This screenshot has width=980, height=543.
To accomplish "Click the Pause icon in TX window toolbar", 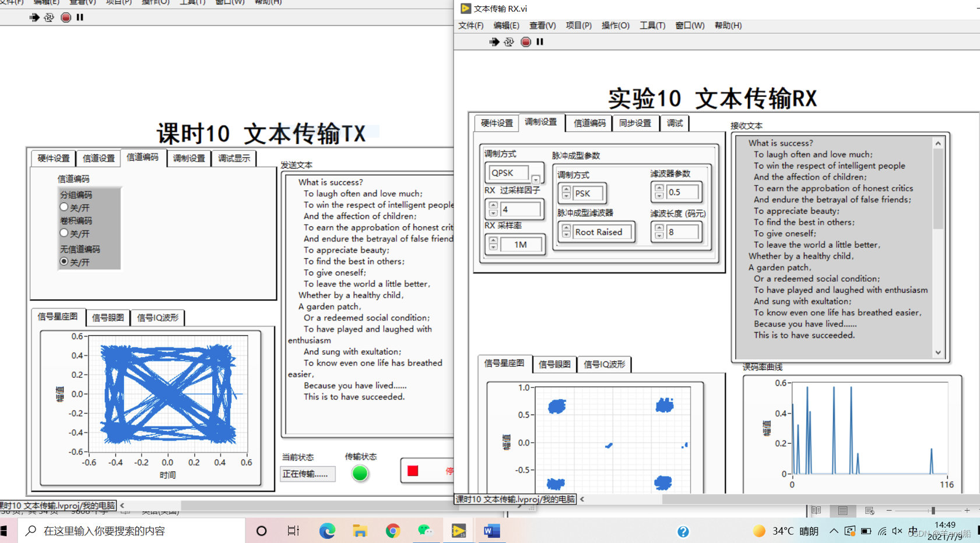I will tap(80, 17).
